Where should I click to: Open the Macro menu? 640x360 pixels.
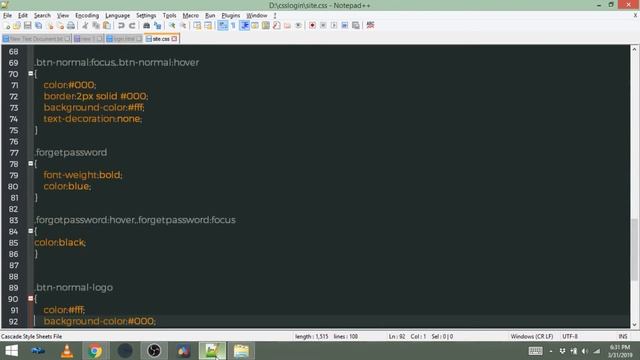click(191, 16)
